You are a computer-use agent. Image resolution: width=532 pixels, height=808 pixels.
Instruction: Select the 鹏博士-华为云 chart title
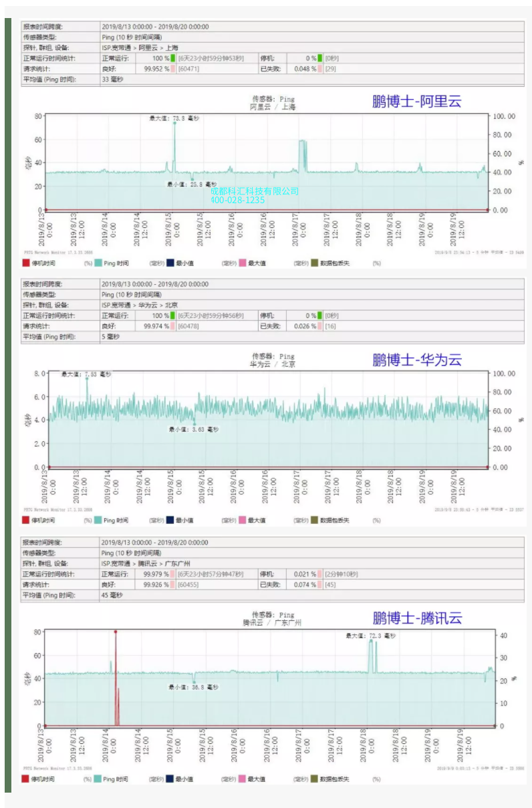416,360
